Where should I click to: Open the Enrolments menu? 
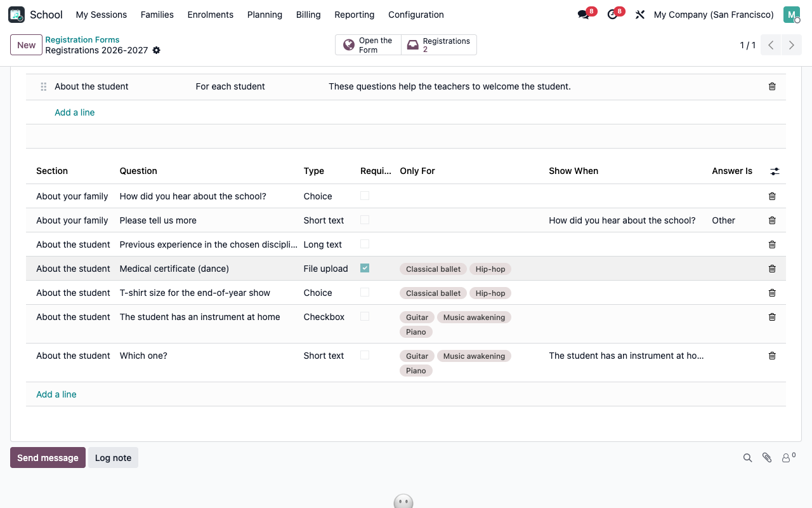211,15
